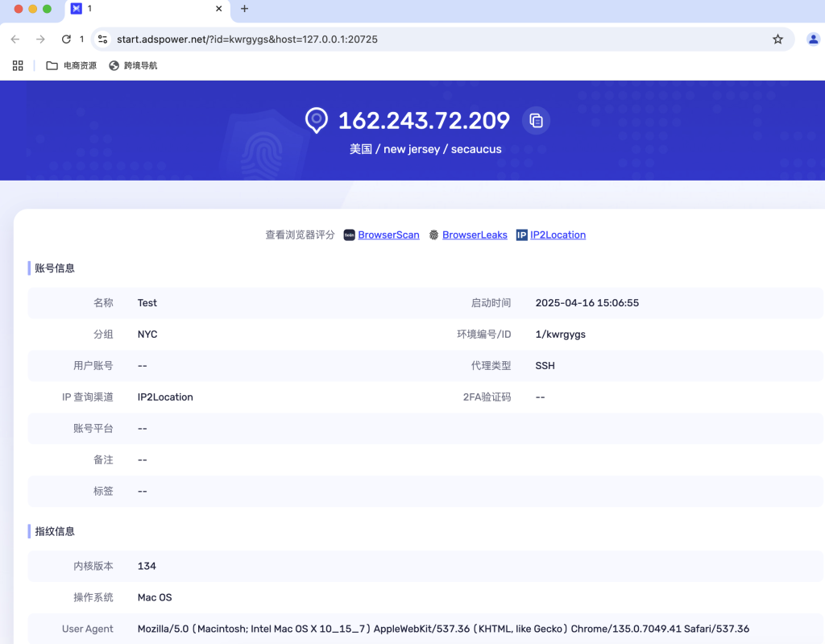Image resolution: width=825 pixels, height=644 pixels.
Task: Select launch time 2025-04-16 15:06:55
Action: [587, 303]
